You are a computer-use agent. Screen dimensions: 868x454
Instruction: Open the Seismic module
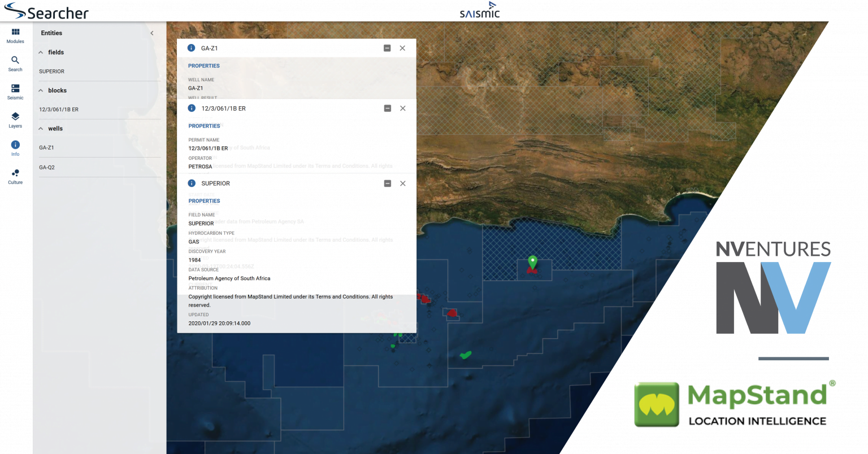pos(15,90)
